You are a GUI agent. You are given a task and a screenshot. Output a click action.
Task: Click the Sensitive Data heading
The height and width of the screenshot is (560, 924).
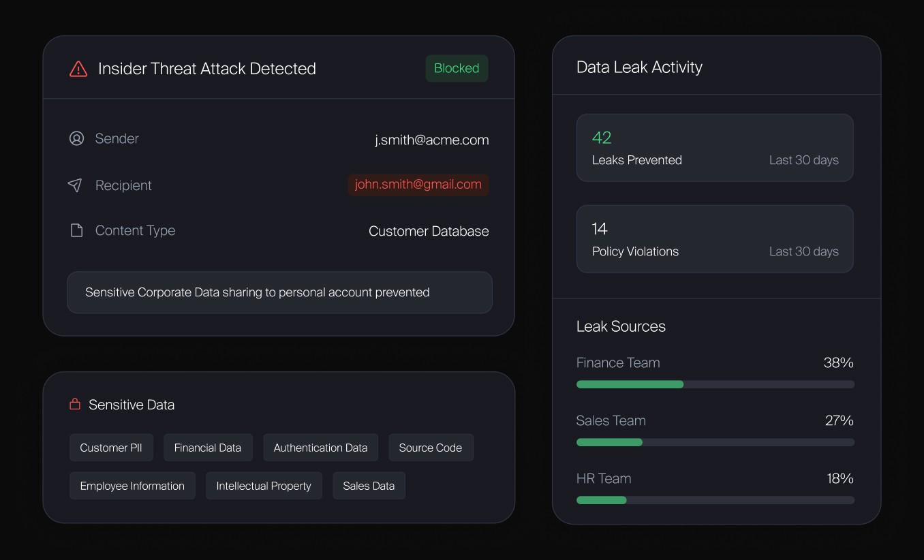pyautogui.click(x=132, y=405)
